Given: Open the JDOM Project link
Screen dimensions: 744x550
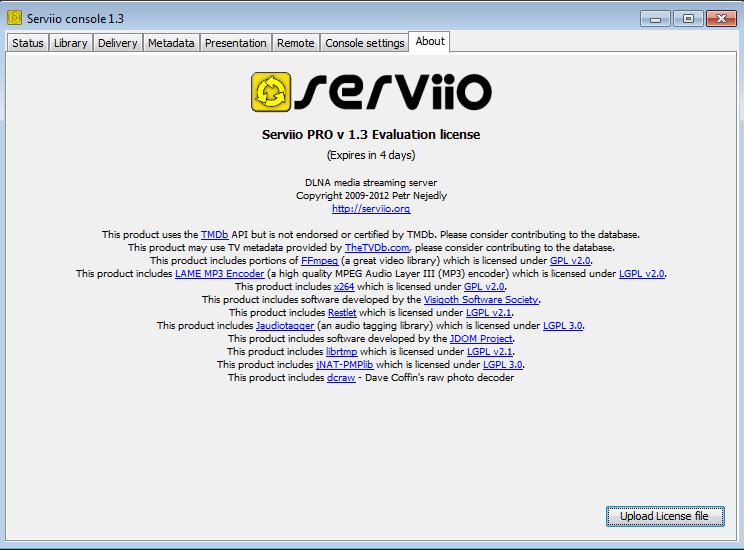Looking at the screenshot, I should point(481,338).
